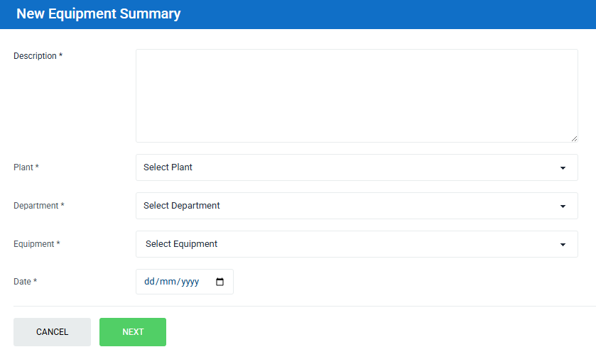Image resolution: width=596 pixels, height=364 pixels.
Task: Click the Plant * field label
Action: [x=26, y=167]
